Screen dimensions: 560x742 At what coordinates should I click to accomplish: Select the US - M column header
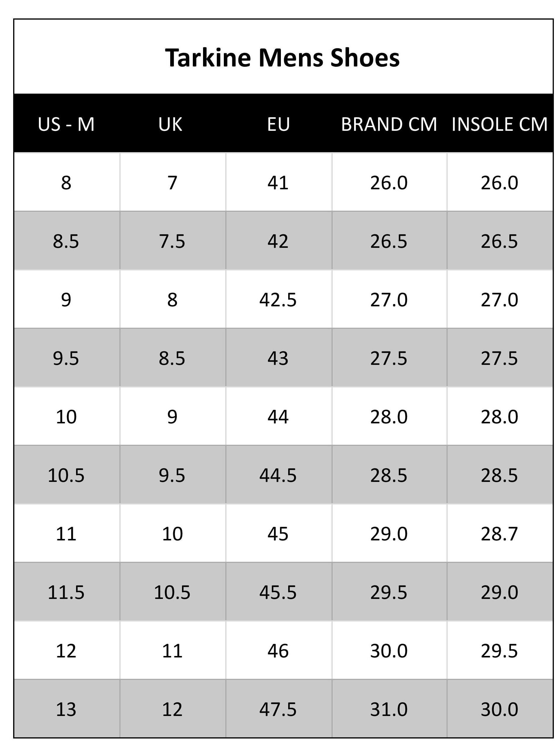point(66,124)
